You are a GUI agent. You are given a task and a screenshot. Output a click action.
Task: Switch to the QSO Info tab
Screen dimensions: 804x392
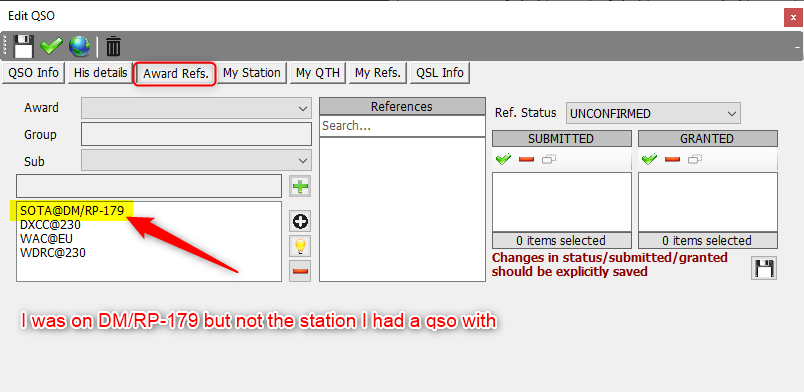pyautogui.click(x=33, y=73)
